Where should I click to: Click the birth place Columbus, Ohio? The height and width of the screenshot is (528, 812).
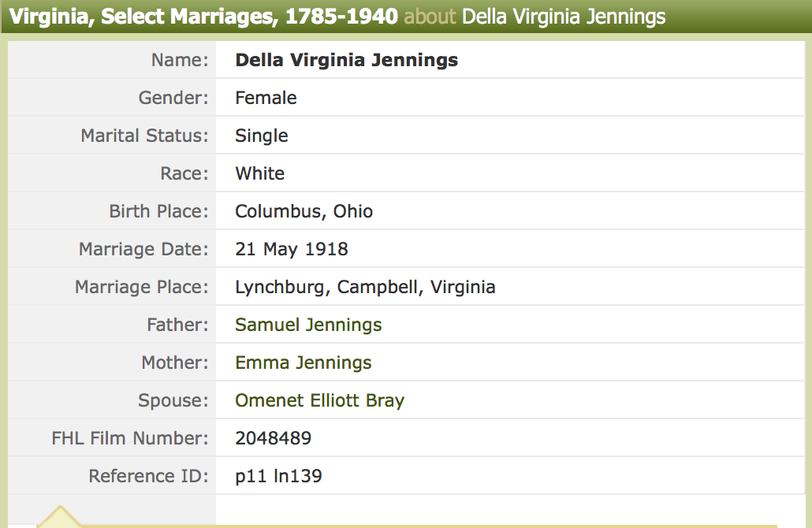[304, 211]
